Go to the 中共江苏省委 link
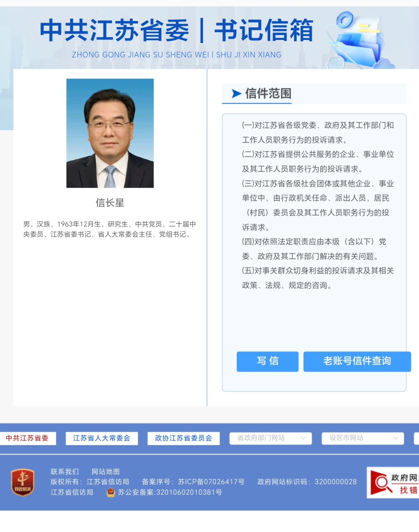The width and height of the screenshot is (419, 532). (x=27, y=438)
